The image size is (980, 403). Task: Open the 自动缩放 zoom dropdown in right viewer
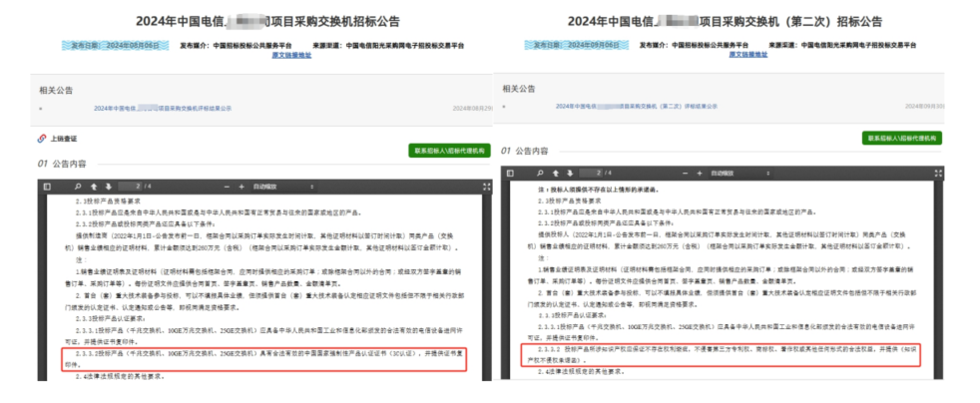[743, 174]
